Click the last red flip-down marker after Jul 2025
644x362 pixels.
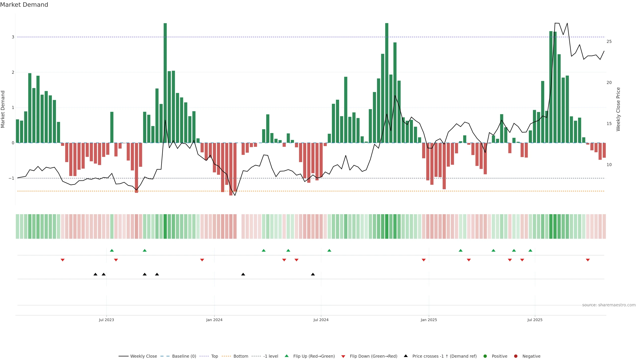[588, 260]
